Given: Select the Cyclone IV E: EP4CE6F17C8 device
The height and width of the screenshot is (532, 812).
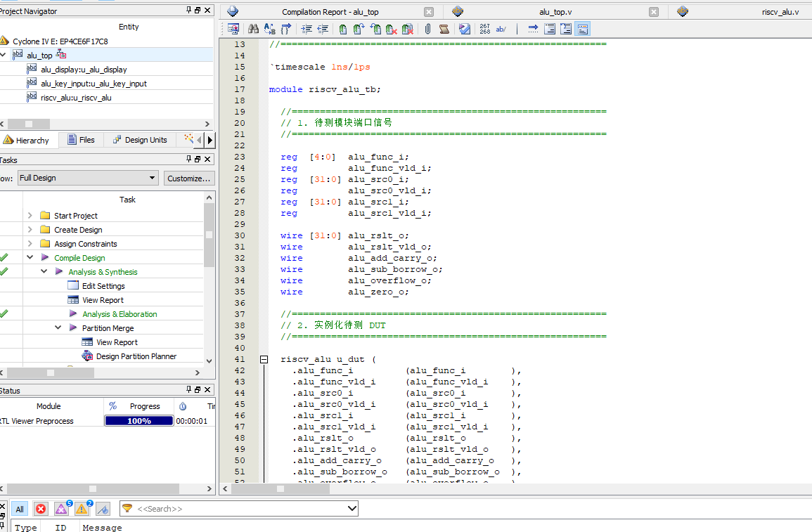Looking at the screenshot, I should [x=60, y=41].
